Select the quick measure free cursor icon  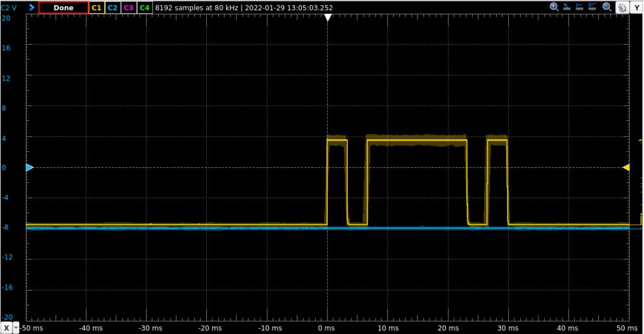point(567,6)
